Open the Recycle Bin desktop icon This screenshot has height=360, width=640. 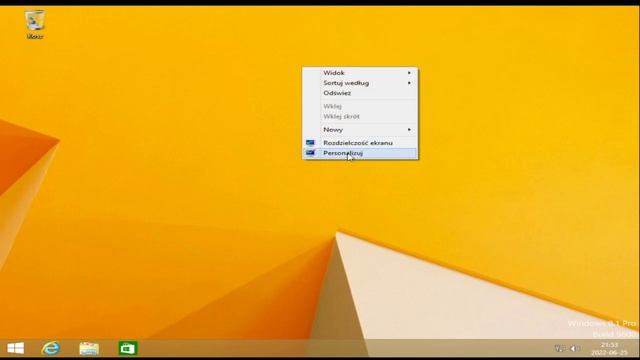click(35, 24)
